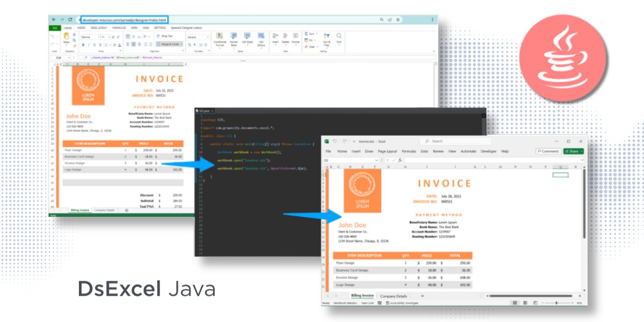Add a new sheet in SpreadJS designer
The image size is (644, 322).
[127, 210]
